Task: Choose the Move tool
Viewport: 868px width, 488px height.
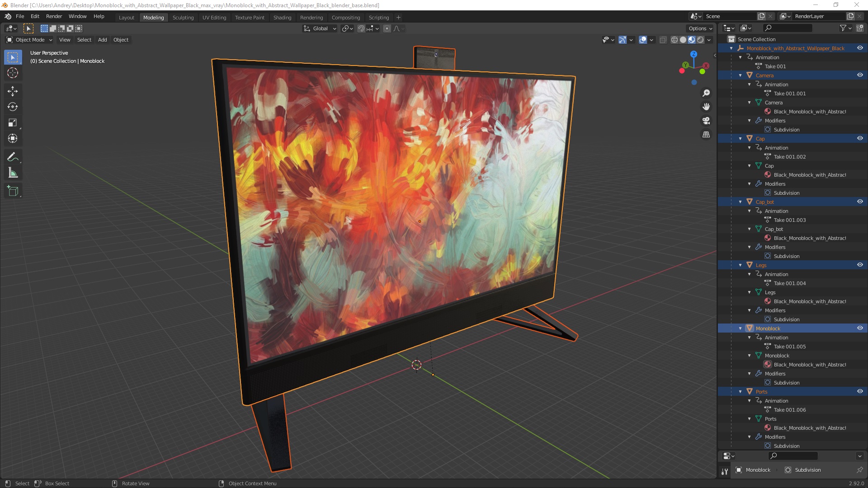Action: pos(13,91)
